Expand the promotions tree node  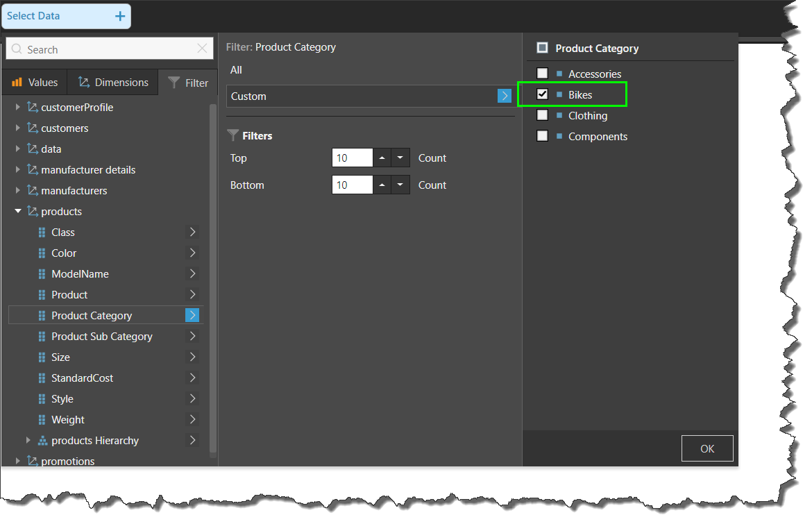(17, 461)
